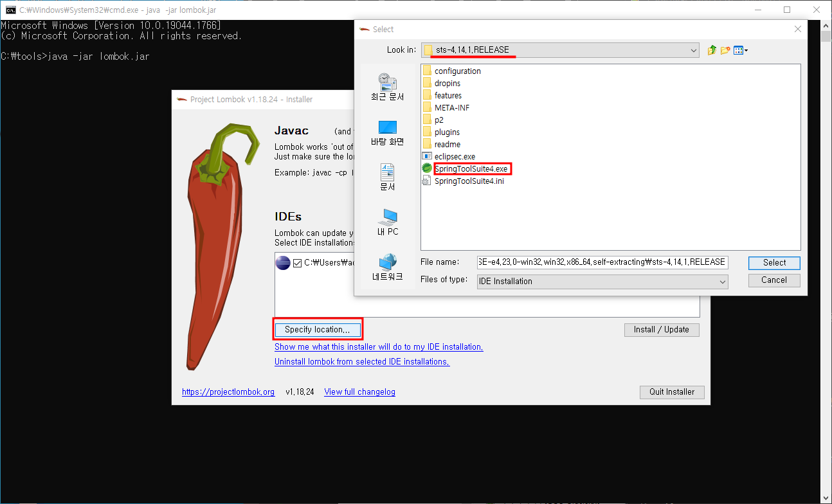Click the Eclipse icon in IDE list

coord(282,262)
